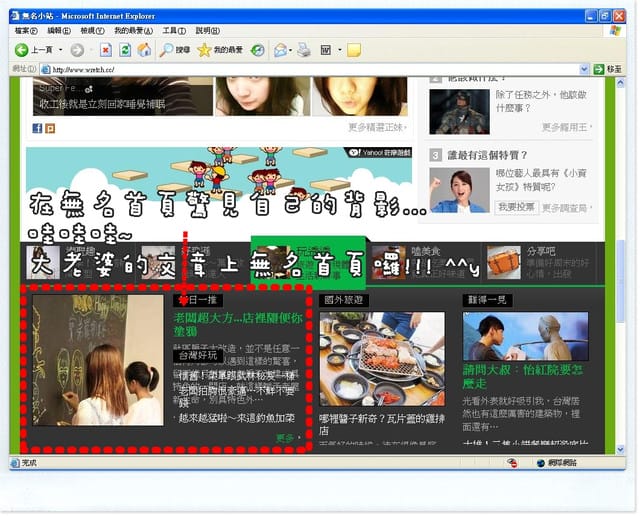Open the File (檔案) menu
This screenshot has height=516, width=640.
[26, 31]
